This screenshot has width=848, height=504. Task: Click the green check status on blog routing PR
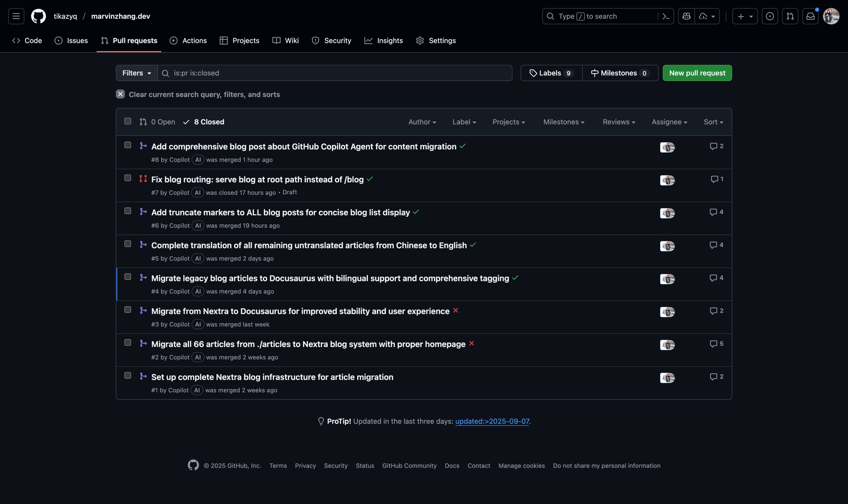click(x=370, y=179)
